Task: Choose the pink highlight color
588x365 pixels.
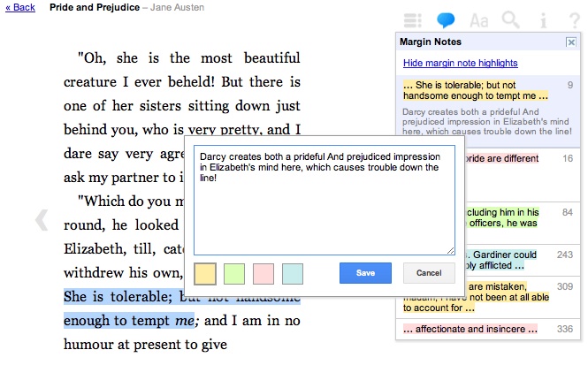Action: 263,274
